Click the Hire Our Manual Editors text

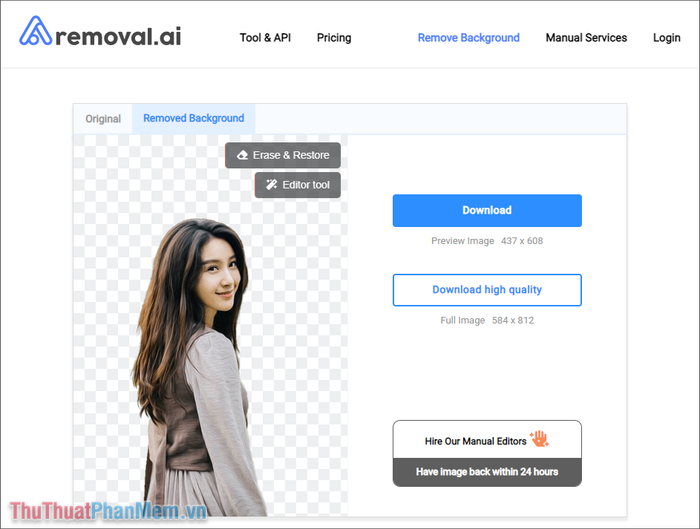coord(475,441)
